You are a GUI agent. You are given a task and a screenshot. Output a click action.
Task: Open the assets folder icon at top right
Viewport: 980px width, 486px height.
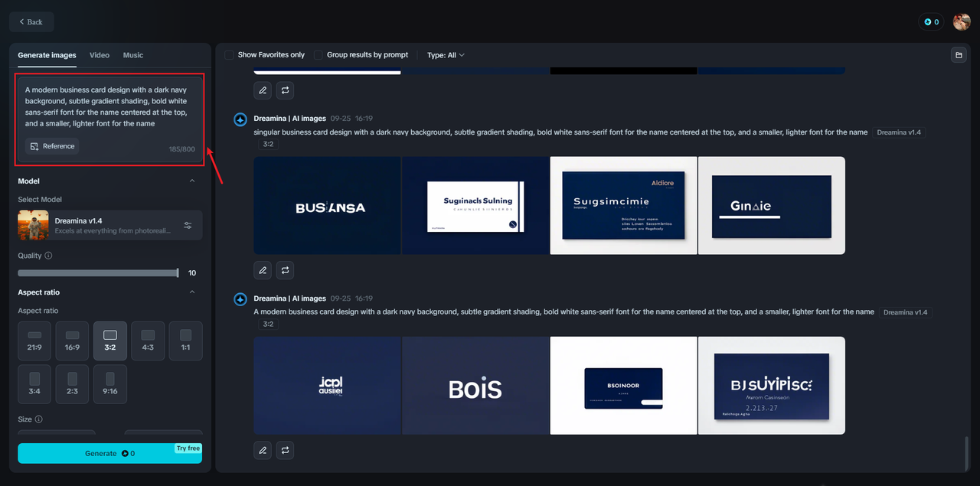pos(958,55)
